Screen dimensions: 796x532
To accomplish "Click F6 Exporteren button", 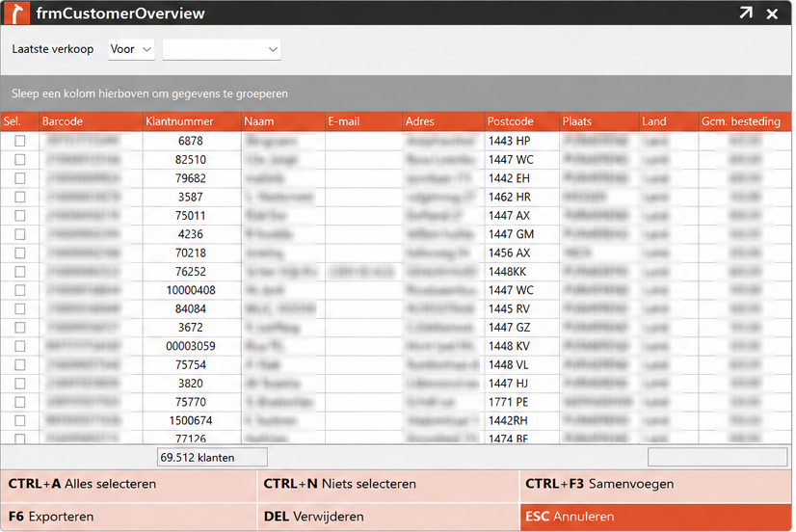I will (129, 517).
